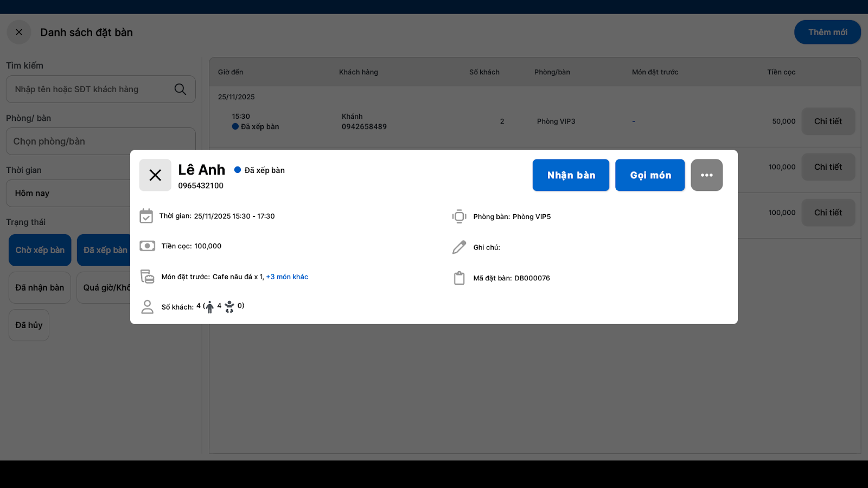The image size is (868, 488).
Task: Click the Thêm mới button
Action: [x=827, y=33]
